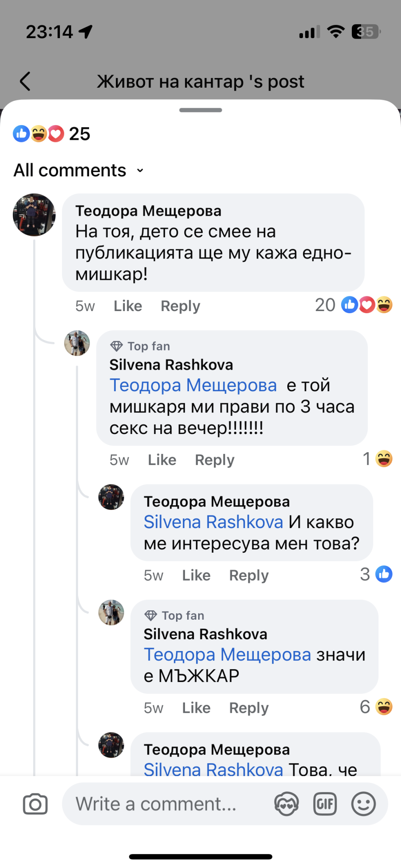View the 3 likes on Теодора's reply
This screenshot has height=868, width=401.
[x=376, y=575]
